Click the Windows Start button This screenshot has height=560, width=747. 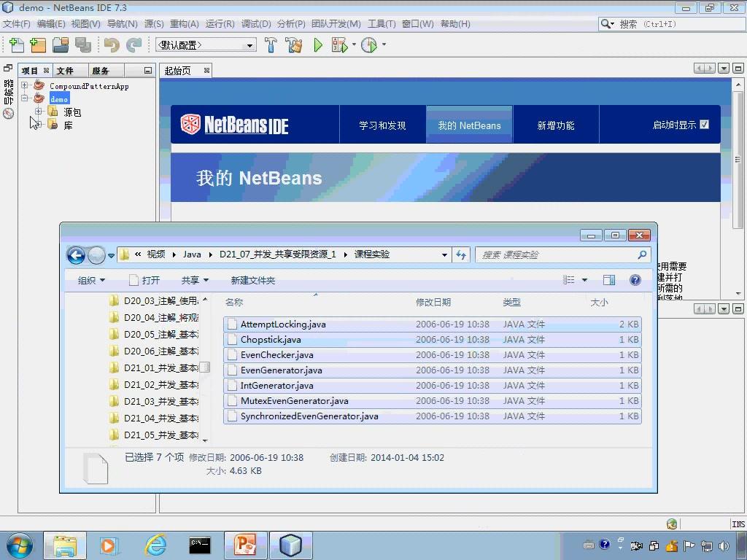[20, 545]
